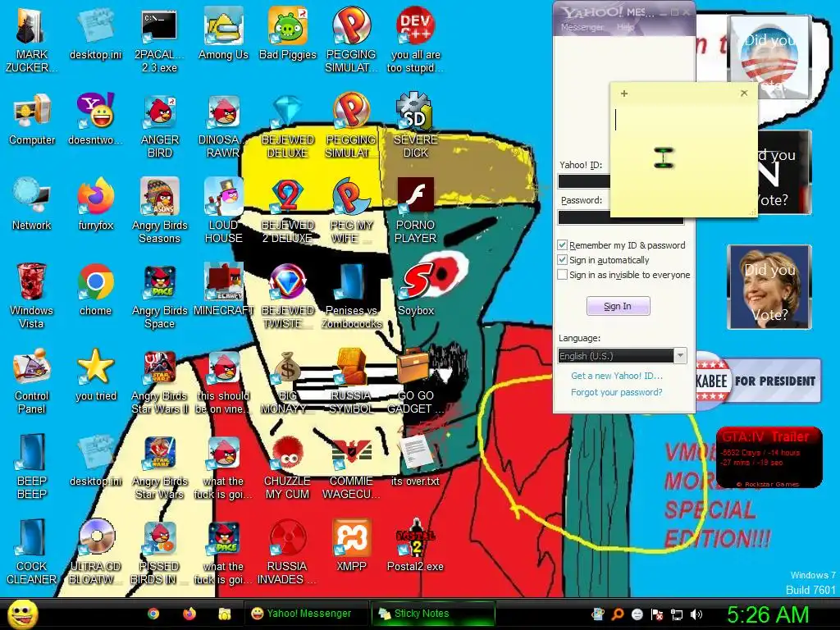Click the GTA:IV Trailer countdown gadget
Viewport: 840px width, 630px height.
769,457
